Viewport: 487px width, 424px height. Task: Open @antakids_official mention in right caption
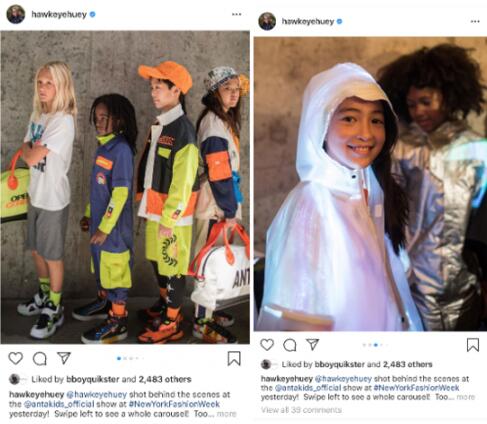coord(308,388)
